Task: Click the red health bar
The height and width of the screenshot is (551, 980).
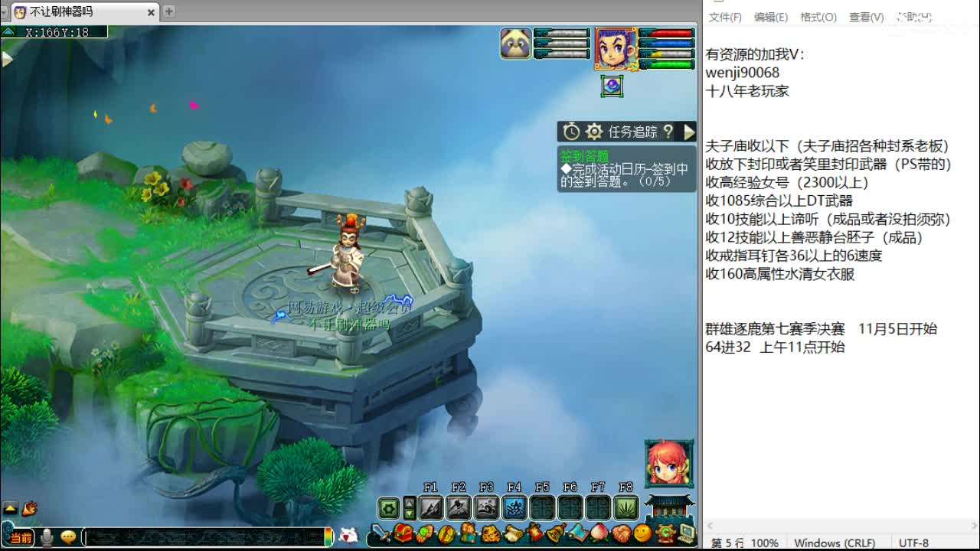Action: pos(667,34)
